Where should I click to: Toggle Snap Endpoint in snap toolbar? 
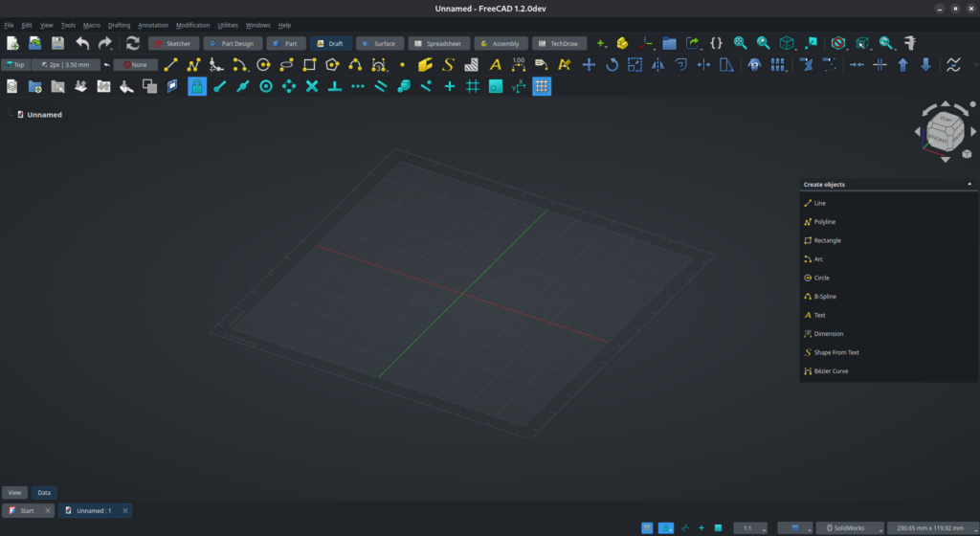point(220,86)
